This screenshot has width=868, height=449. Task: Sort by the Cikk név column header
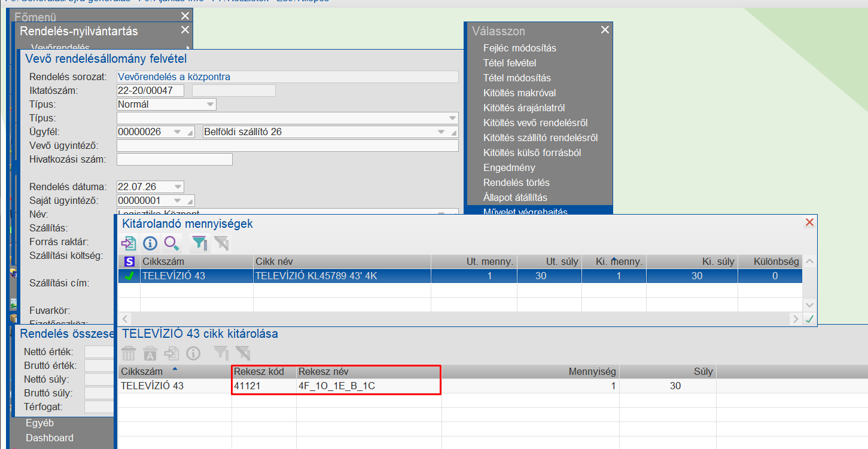pyautogui.click(x=342, y=261)
